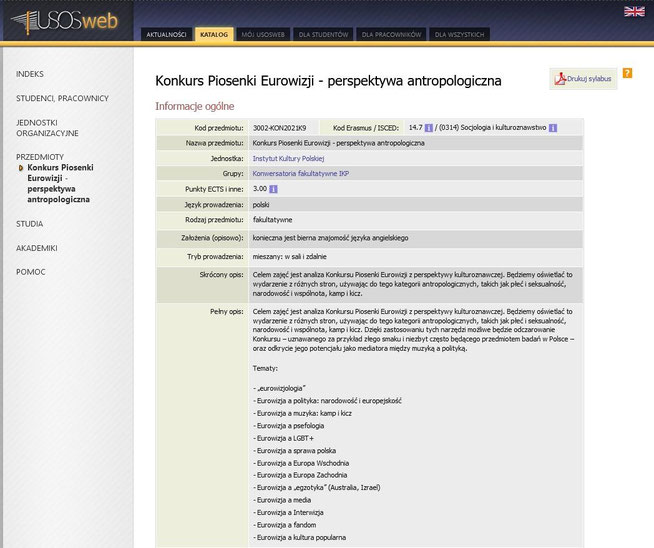Open the DLA WSZYSTKICH tab
Viewport: 654px width, 548px height.
pos(459,34)
